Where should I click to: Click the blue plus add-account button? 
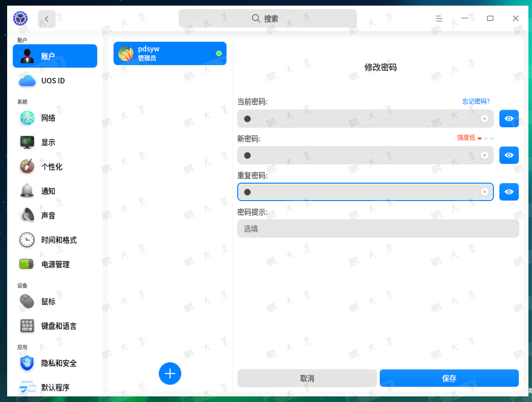tap(170, 373)
